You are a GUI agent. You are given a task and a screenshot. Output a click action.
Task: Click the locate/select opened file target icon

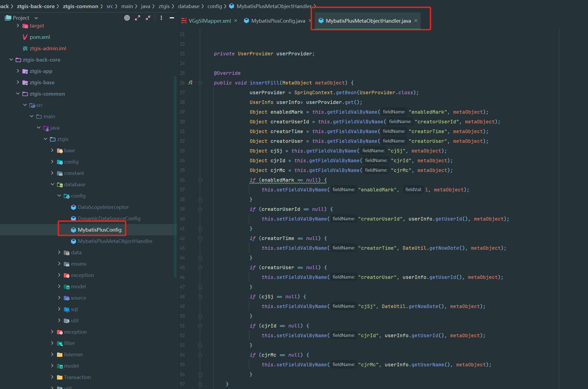[127, 18]
